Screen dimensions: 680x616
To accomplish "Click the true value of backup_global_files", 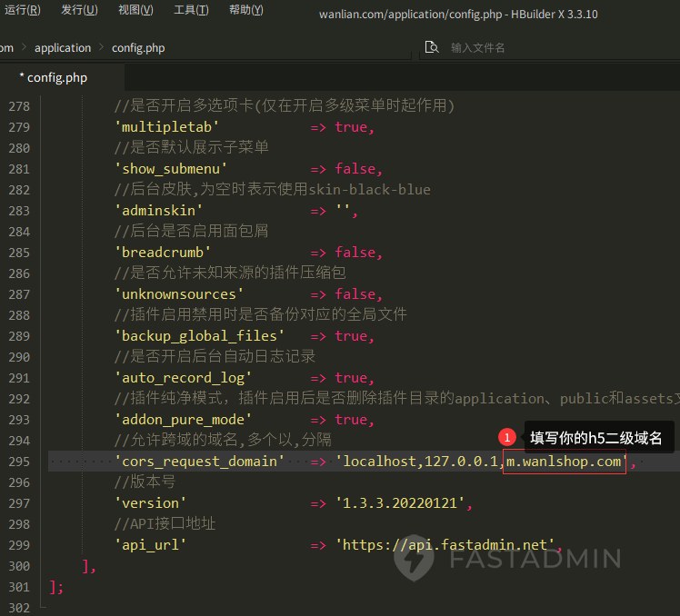I will [x=351, y=336].
